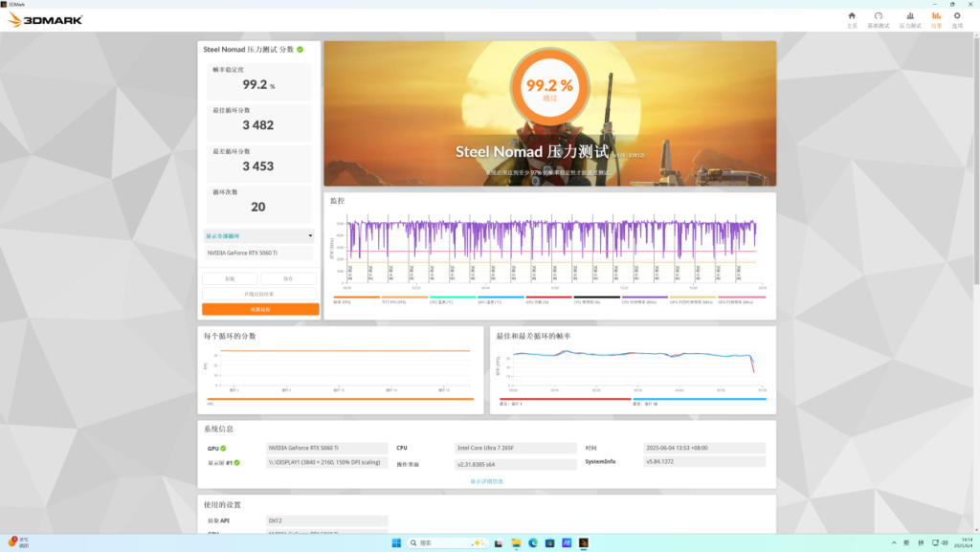Click the 99.2% pass result circle
Screen dimensions: 980x552
pos(549,87)
